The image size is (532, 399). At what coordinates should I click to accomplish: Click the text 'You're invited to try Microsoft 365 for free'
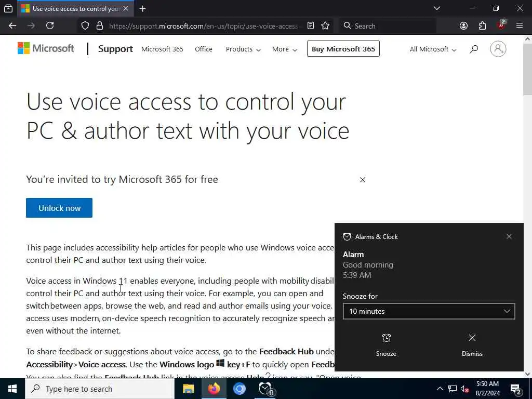point(122,179)
